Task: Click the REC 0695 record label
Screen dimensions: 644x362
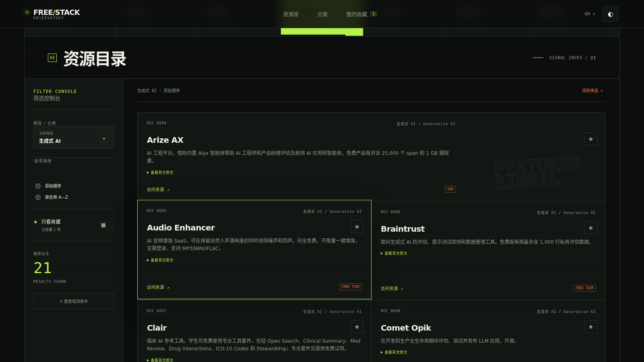Action: (x=157, y=211)
